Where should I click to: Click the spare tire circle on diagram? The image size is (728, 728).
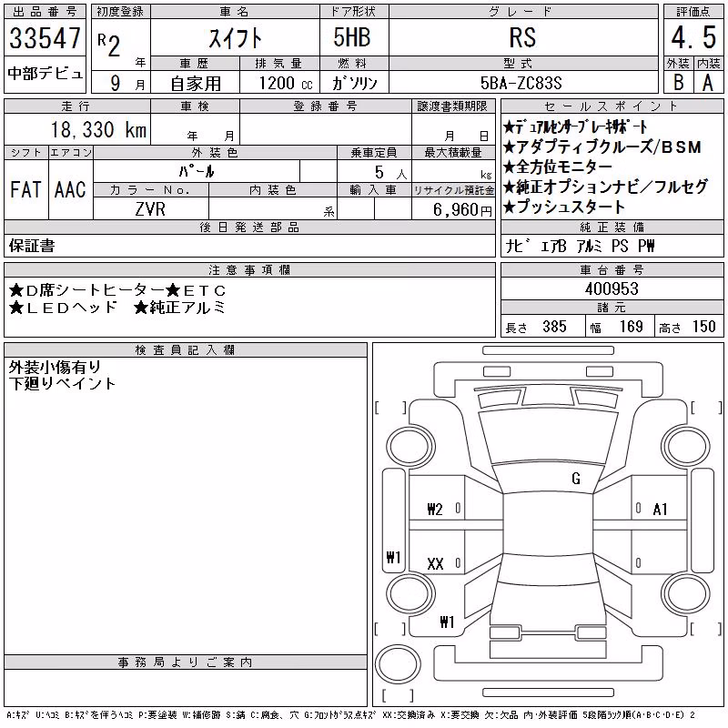coord(398,663)
